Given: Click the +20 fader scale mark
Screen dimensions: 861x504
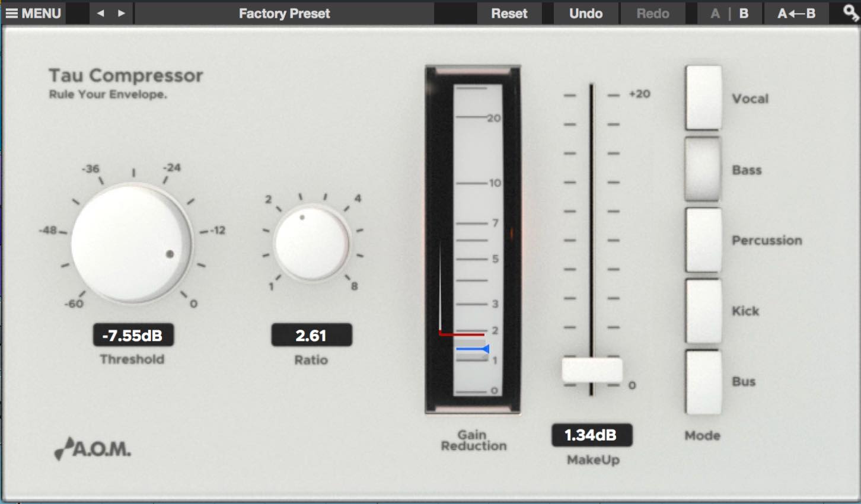Looking at the screenshot, I should point(640,94).
